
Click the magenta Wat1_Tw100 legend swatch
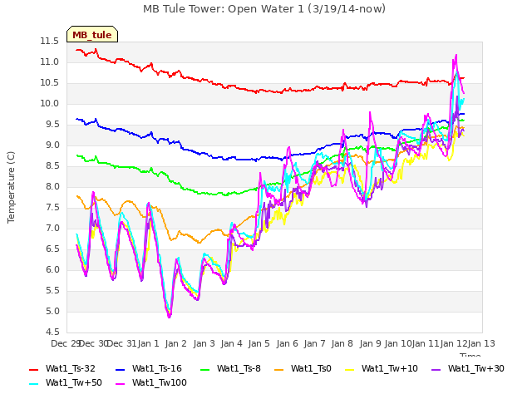(x=121, y=383)
